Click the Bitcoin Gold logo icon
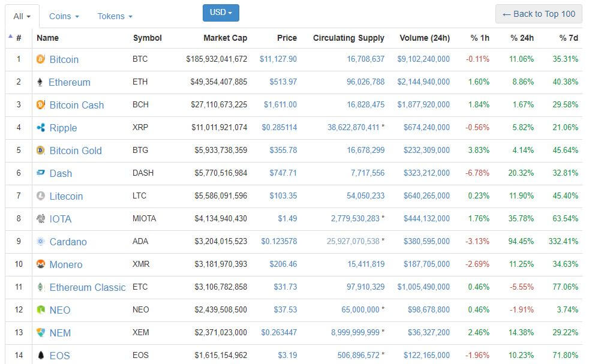The image size is (598, 364). click(x=40, y=150)
